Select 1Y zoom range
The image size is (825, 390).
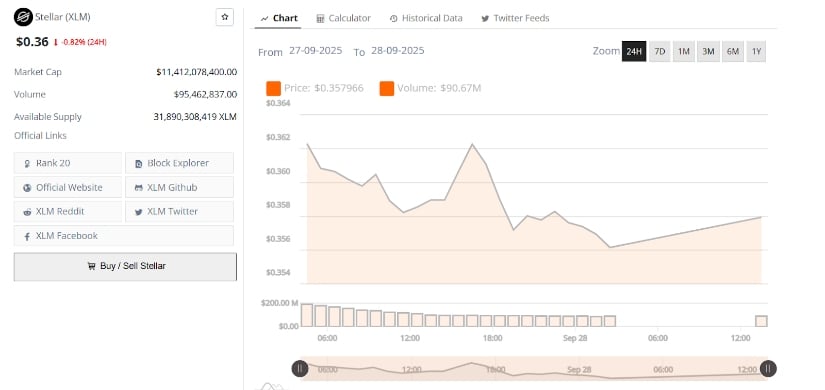click(756, 52)
